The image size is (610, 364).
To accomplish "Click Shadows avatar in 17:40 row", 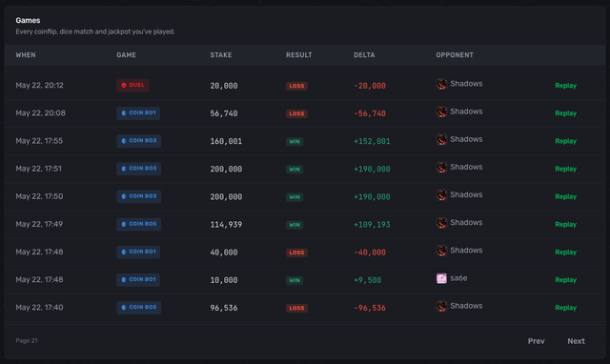I will coord(441,307).
